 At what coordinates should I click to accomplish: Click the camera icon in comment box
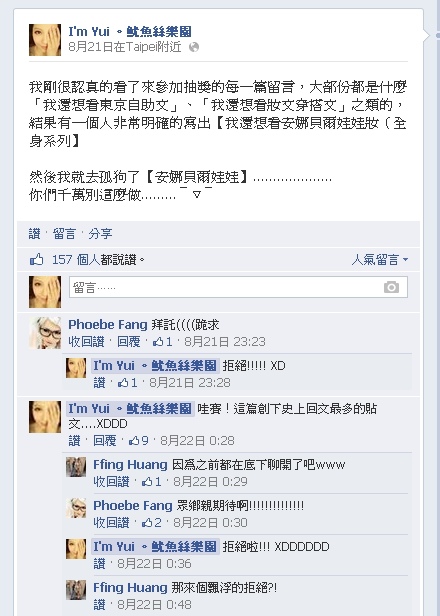coord(391,287)
